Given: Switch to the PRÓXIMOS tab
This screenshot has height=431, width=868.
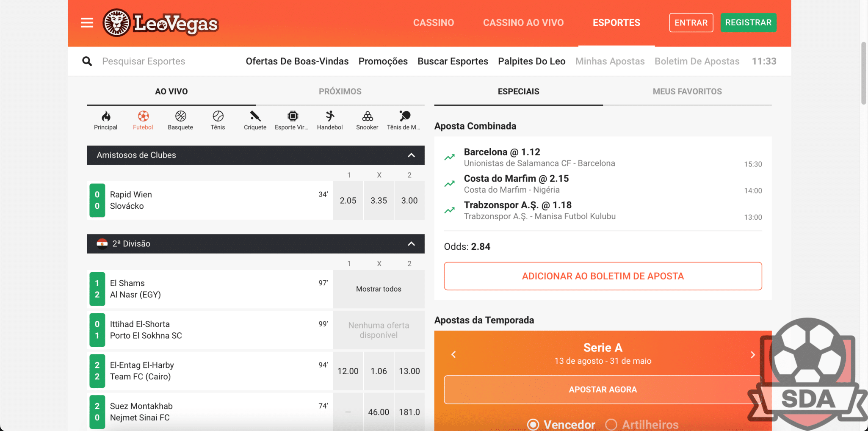Looking at the screenshot, I should click(340, 91).
